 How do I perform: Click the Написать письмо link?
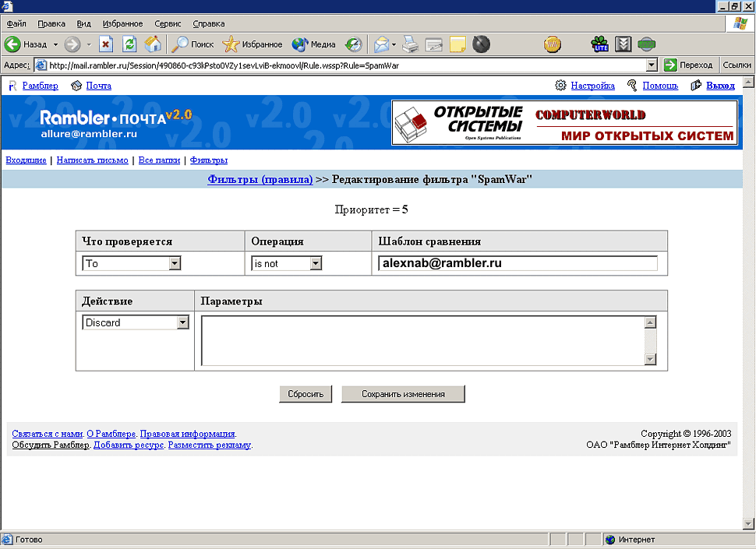click(92, 160)
